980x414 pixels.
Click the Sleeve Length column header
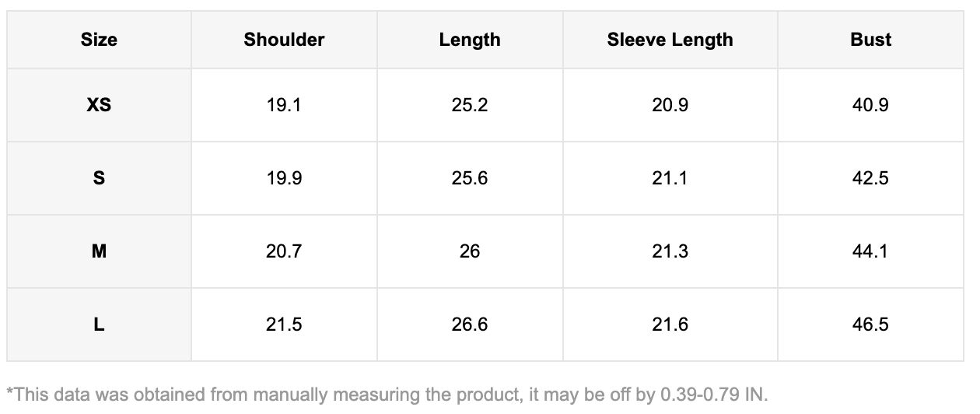[670, 40]
